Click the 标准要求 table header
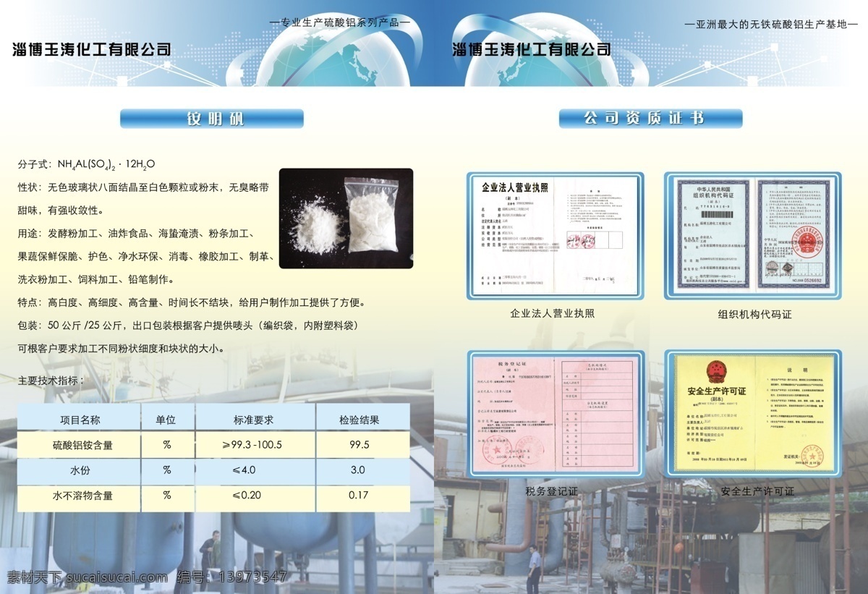Image resolution: width=868 pixels, height=594 pixels. (x=254, y=420)
